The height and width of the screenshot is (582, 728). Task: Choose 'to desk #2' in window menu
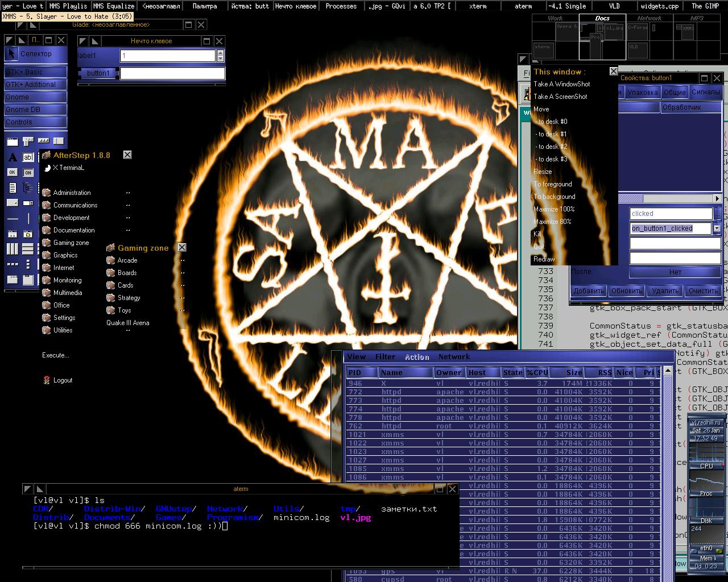tap(552, 147)
